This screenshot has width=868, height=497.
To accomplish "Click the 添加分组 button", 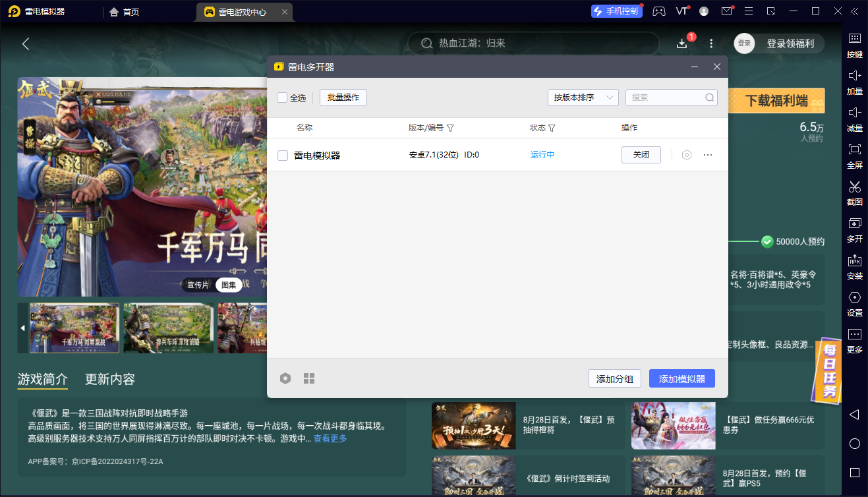I will (x=615, y=379).
